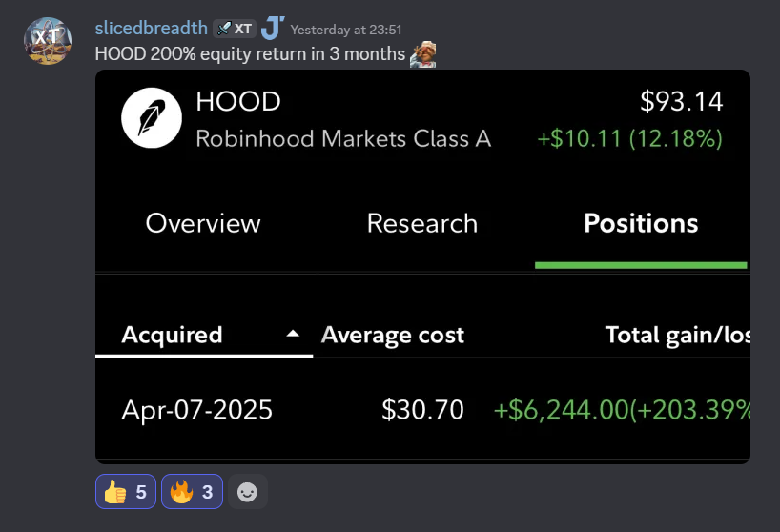Select the Positions tab
780x532 pixels.
click(641, 223)
